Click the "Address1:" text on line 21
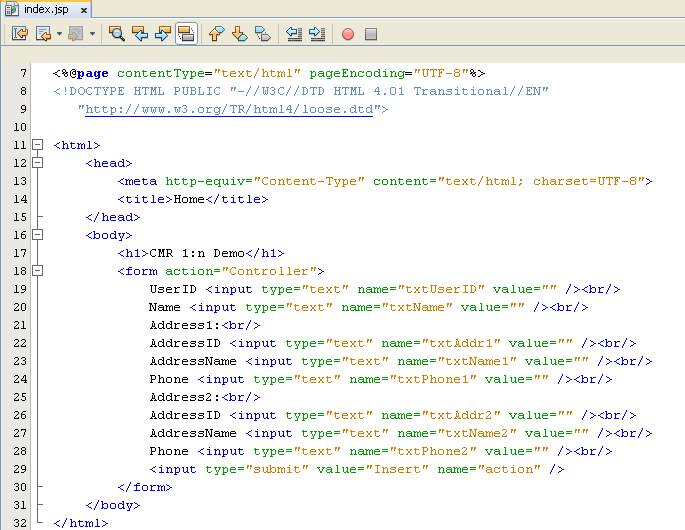This screenshot has width=685, height=530. [185, 325]
